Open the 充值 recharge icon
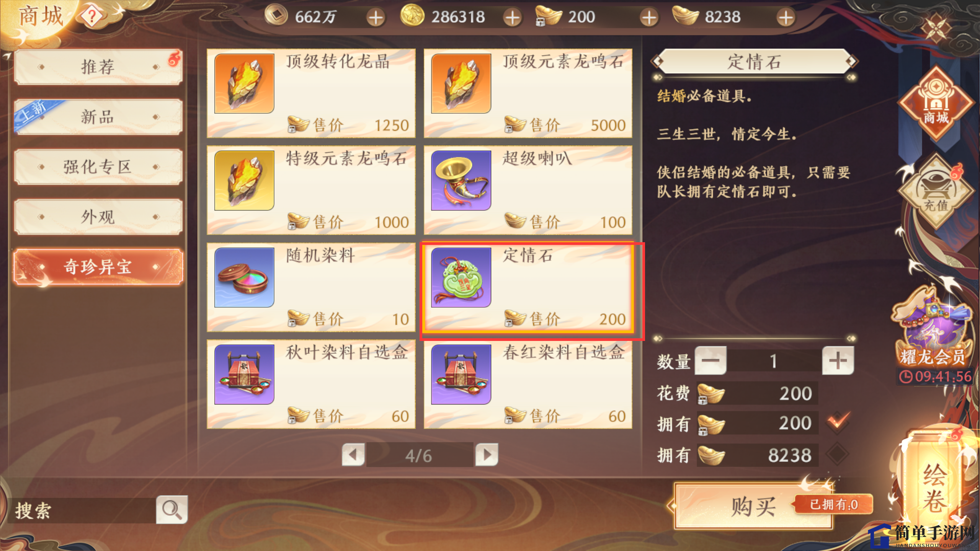 [936, 191]
